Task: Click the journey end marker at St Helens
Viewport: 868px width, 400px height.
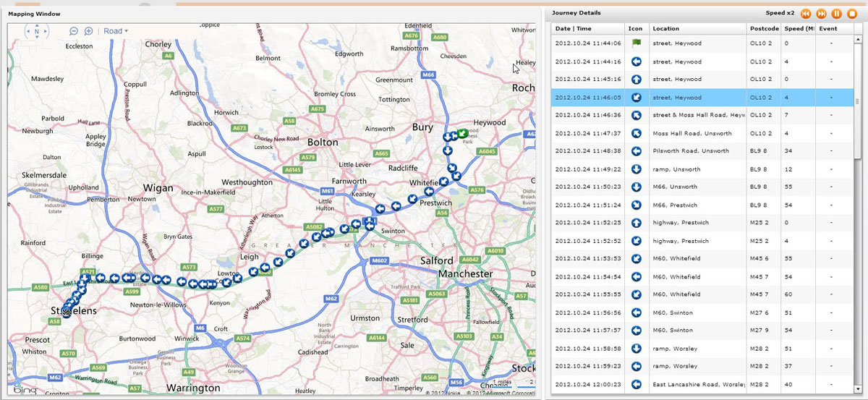Action: click(x=66, y=312)
